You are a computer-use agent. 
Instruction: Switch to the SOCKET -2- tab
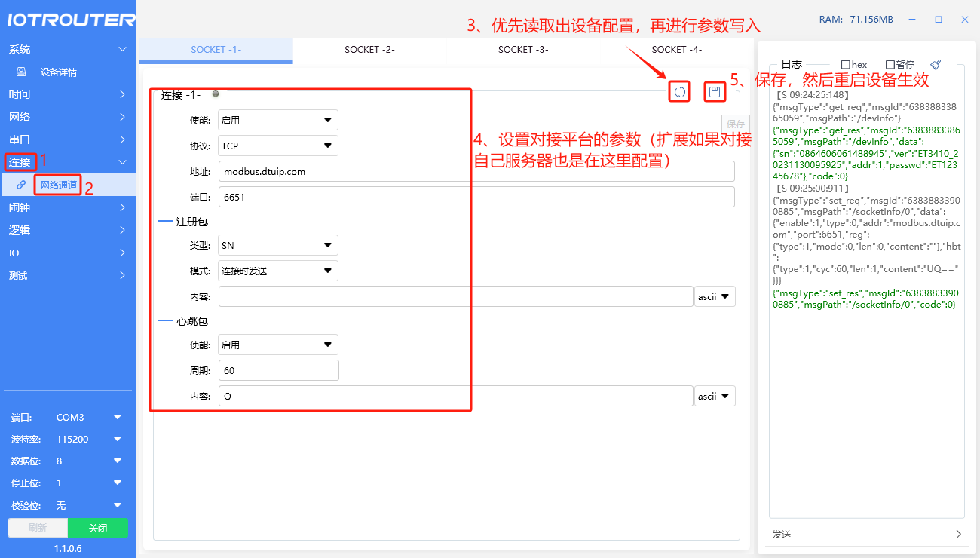coord(369,50)
